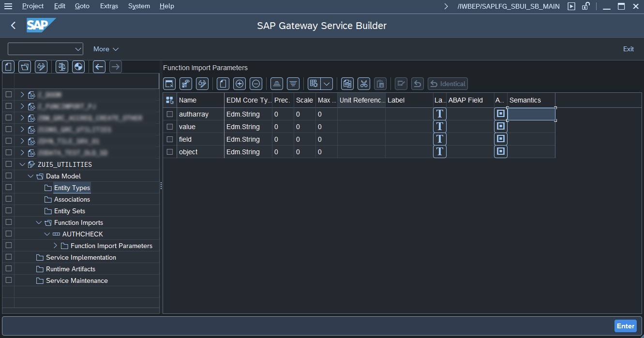Click the Cut scissors icon
This screenshot has width=644, height=338.
point(364,84)
